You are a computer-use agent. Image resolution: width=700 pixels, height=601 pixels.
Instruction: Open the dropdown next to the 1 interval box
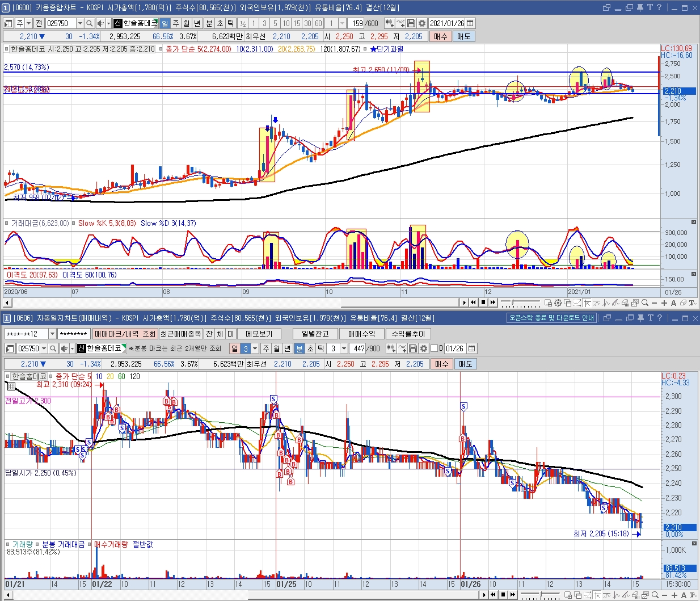pos(342,23)
